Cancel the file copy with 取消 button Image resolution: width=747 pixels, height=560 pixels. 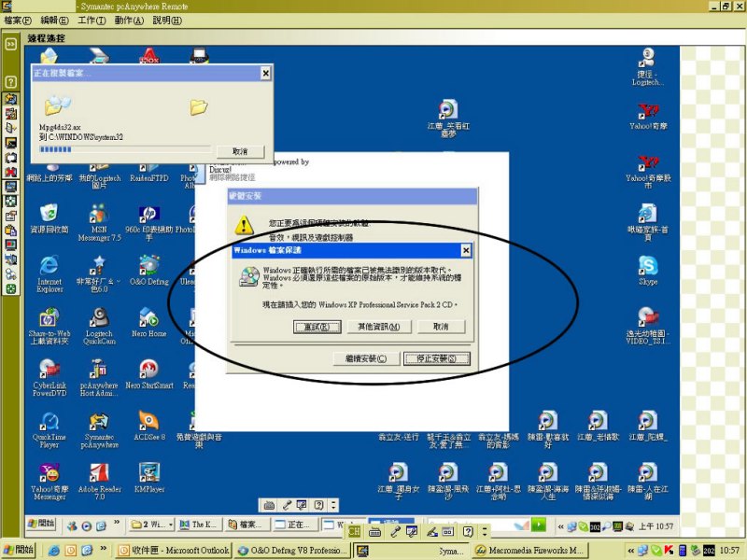click(x=240, y=151)
